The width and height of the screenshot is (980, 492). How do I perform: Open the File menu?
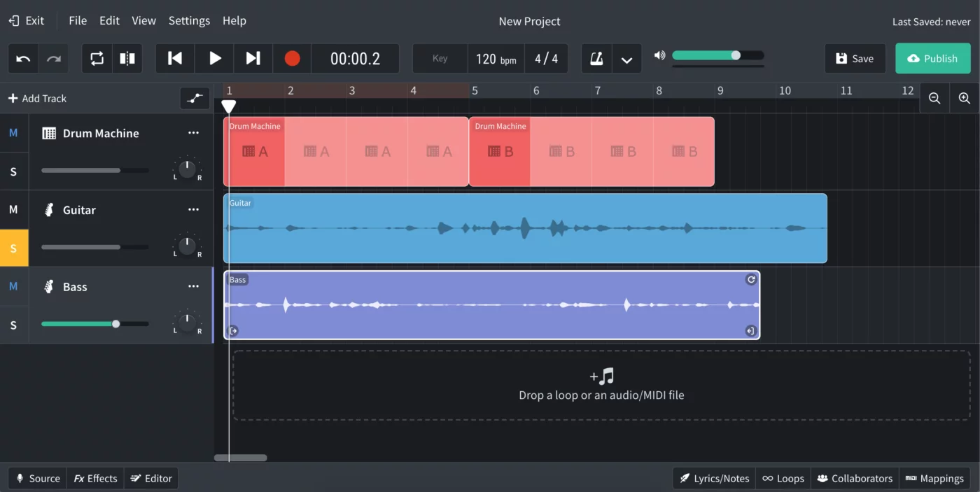[x=78, y=20]
